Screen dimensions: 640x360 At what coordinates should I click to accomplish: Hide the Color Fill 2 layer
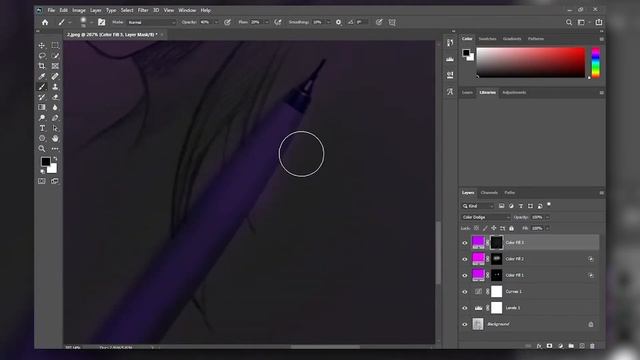tap(464, 259)
